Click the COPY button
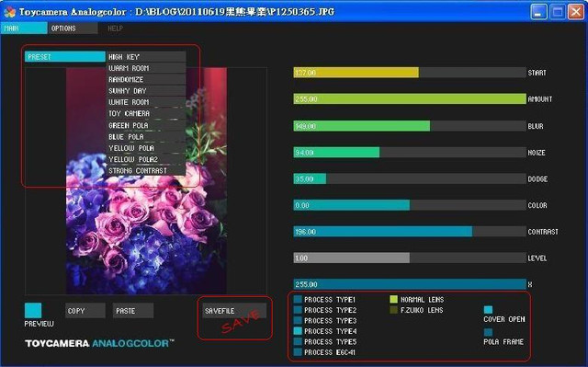 tap(85, 311)
